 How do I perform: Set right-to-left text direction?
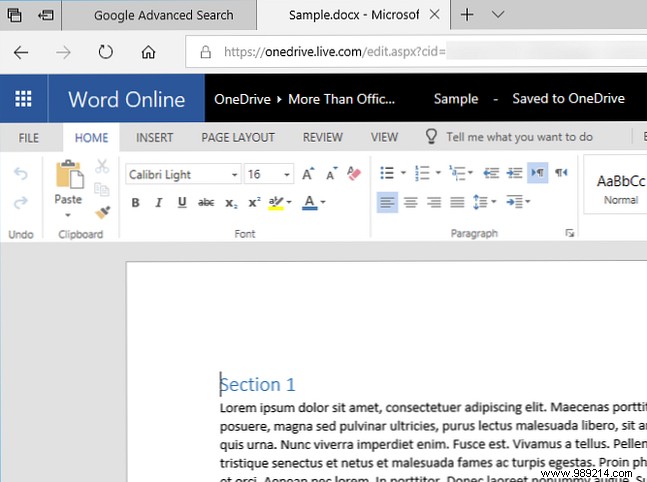click(561, 172)
